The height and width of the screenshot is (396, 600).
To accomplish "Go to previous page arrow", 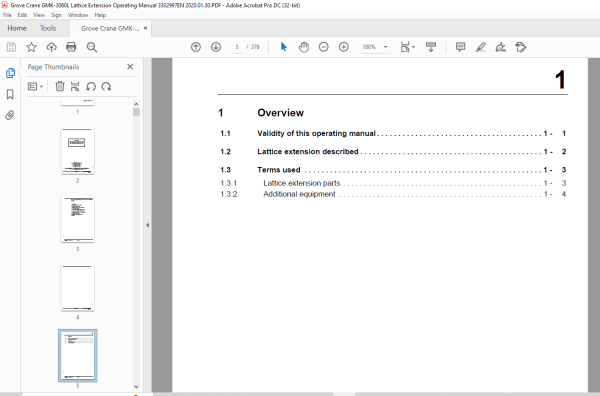I will 196,47.
